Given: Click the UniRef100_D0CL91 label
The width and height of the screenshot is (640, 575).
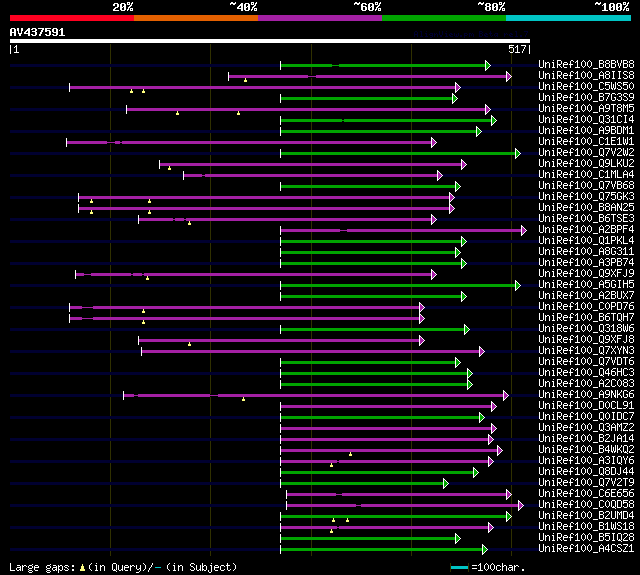Looking at the screenshot, I should 586,406.
